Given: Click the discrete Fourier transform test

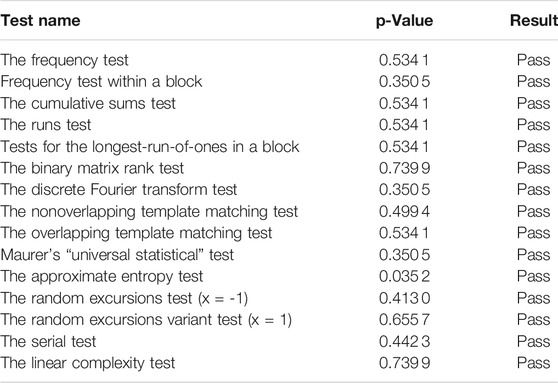Looking at the screenshot, I should pyautogui.click(x=119, y=190).
